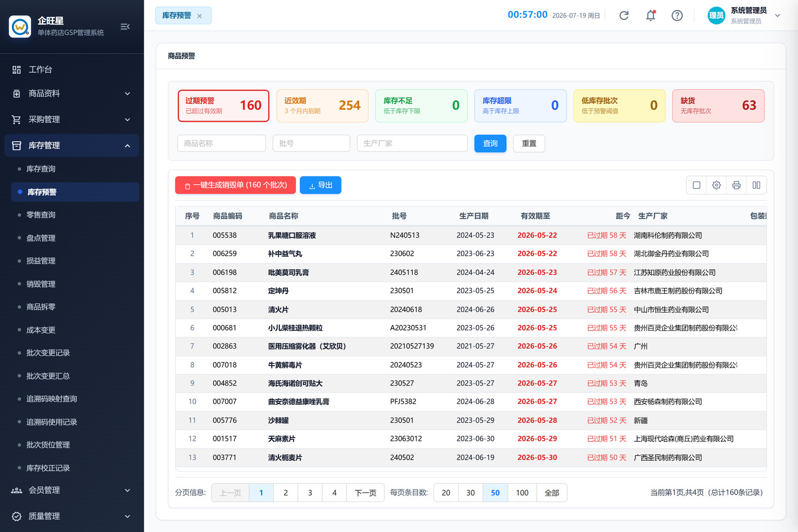Click the 采购管理 cart icon
The height and width of the screenshot is (532, 798).
point(16,120)
